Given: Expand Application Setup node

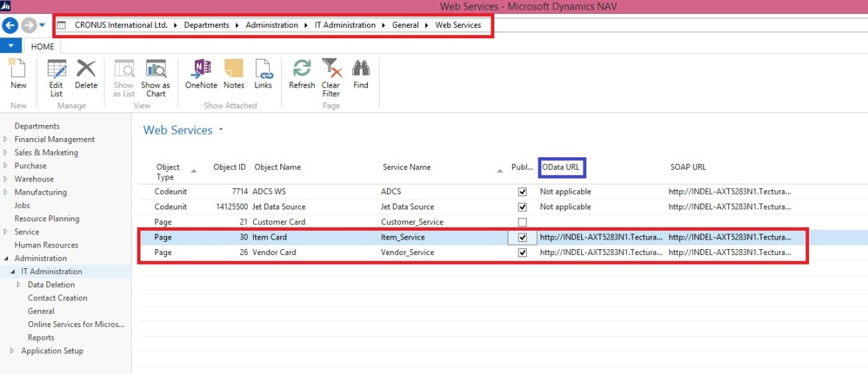Looking at the screenshot, I should 13,350.
